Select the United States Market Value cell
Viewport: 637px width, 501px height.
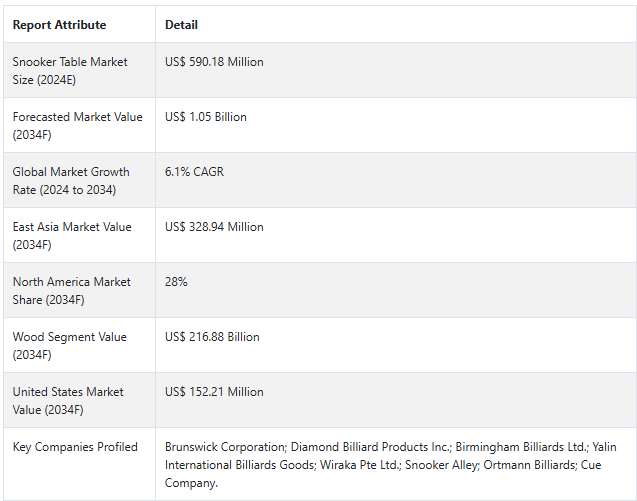(68, 400)
